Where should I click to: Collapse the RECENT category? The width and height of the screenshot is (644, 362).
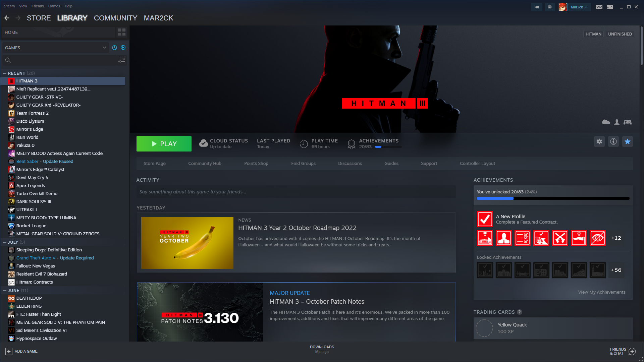(x=5, y=73)
